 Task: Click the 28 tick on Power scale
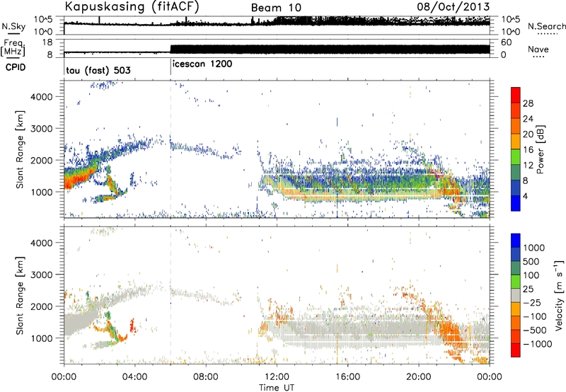click(x=528, y=103)
